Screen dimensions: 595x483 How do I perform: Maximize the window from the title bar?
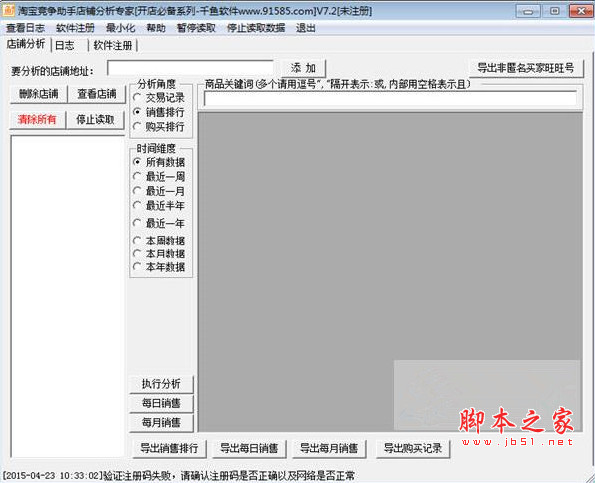[554, 11]
